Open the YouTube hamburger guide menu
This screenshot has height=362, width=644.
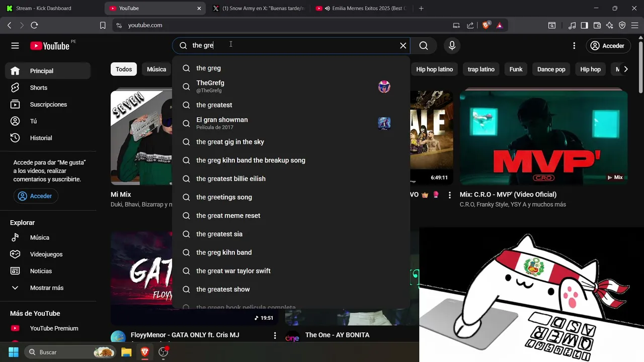15,46
